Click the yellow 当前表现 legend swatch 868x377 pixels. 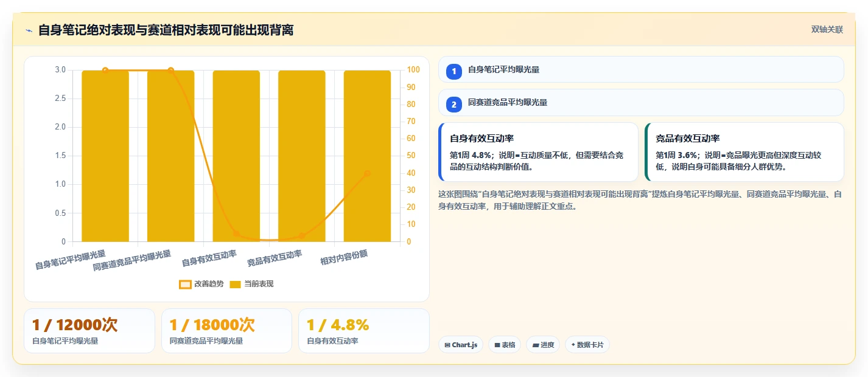coord(236,284)
